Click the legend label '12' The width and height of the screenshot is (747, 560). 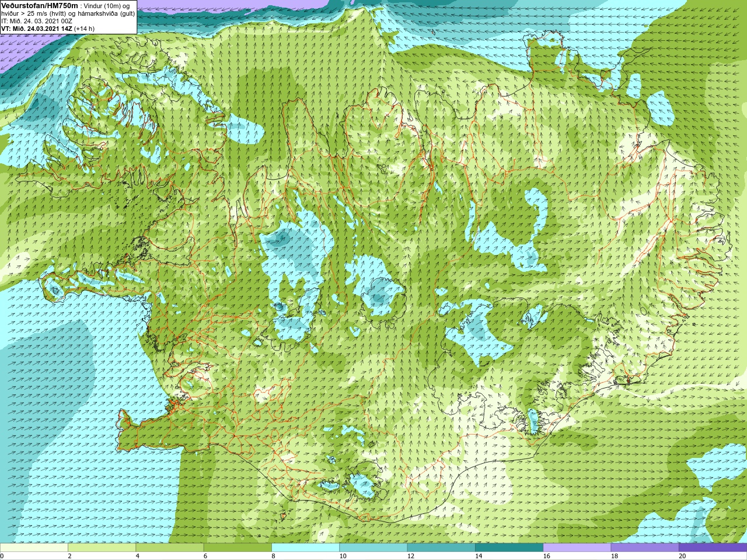tap(411, 556)
